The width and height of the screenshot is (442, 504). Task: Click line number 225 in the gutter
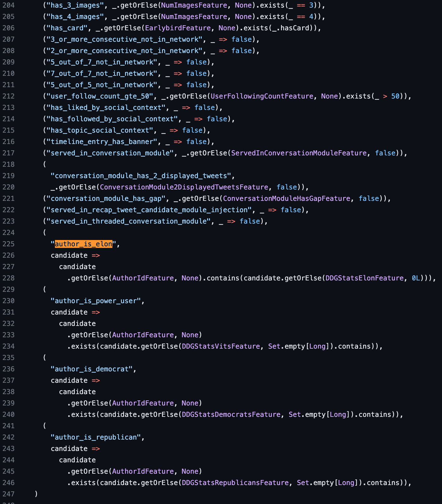pos(9,244)
